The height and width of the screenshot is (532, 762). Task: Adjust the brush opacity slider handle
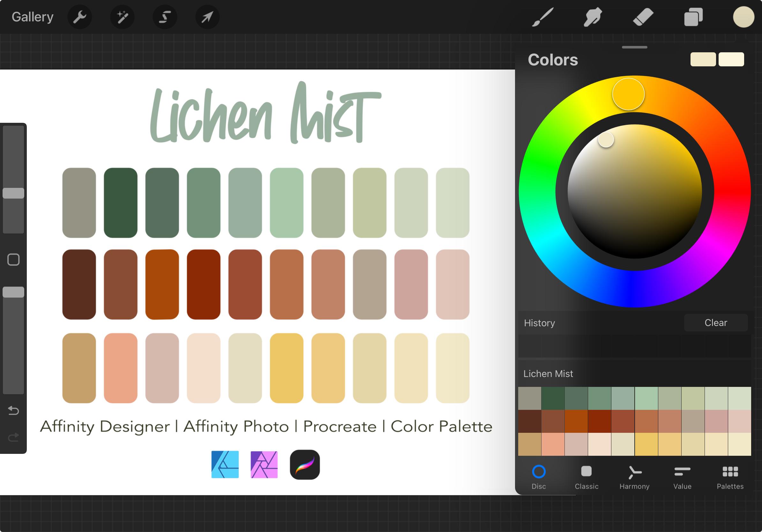click(x=13, y=292)
